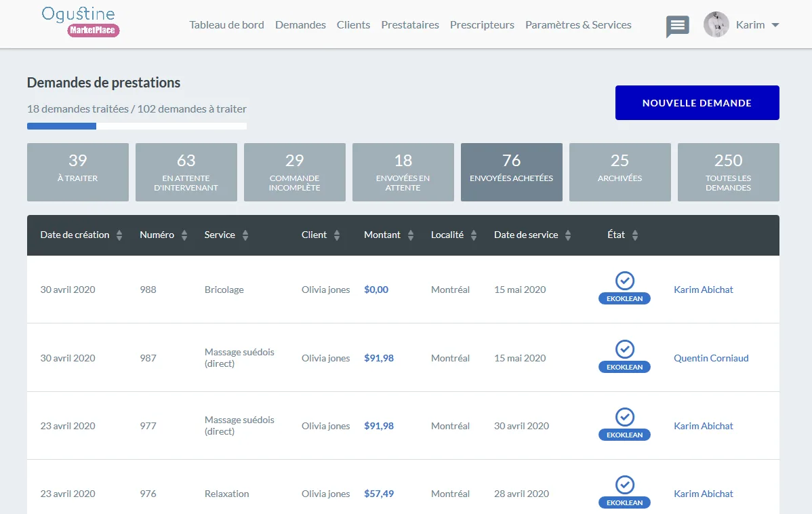Viewport: 812px width, 514px height.
Task: Go to Prestataires menu item
Action: [410, 25]
